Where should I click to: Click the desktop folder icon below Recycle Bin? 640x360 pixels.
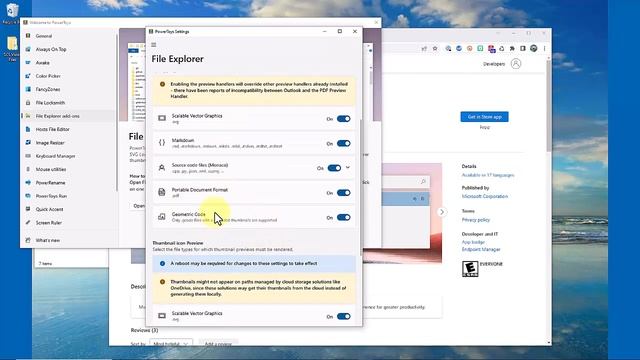coord(12,49)
